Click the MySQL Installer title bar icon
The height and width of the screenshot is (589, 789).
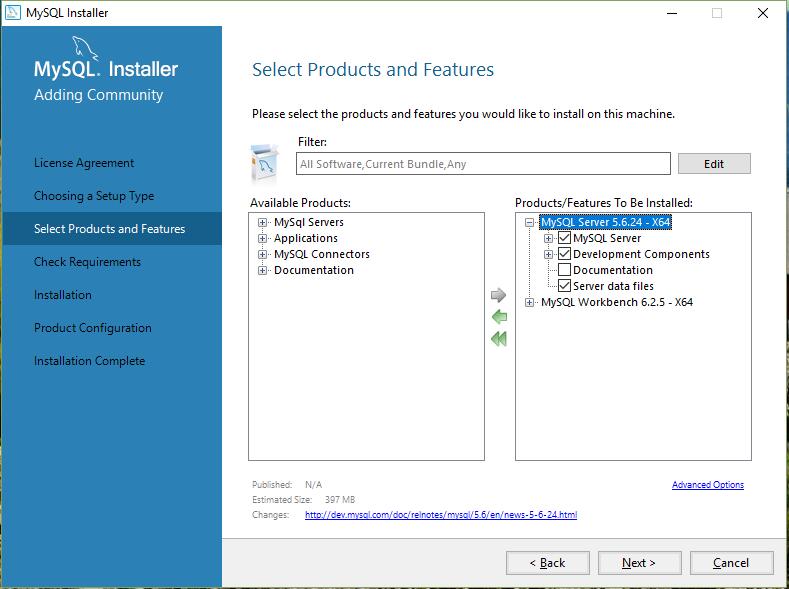[x=13, y=13]
